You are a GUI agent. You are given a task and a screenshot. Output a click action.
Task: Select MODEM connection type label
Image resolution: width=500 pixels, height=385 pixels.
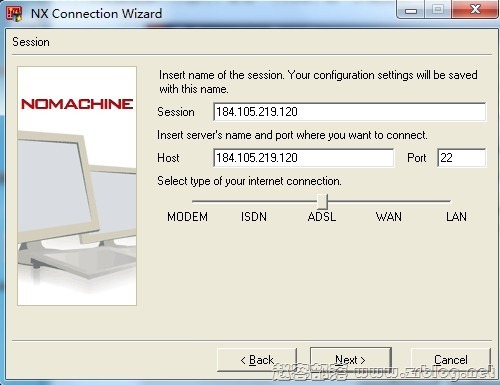point(187,217)
